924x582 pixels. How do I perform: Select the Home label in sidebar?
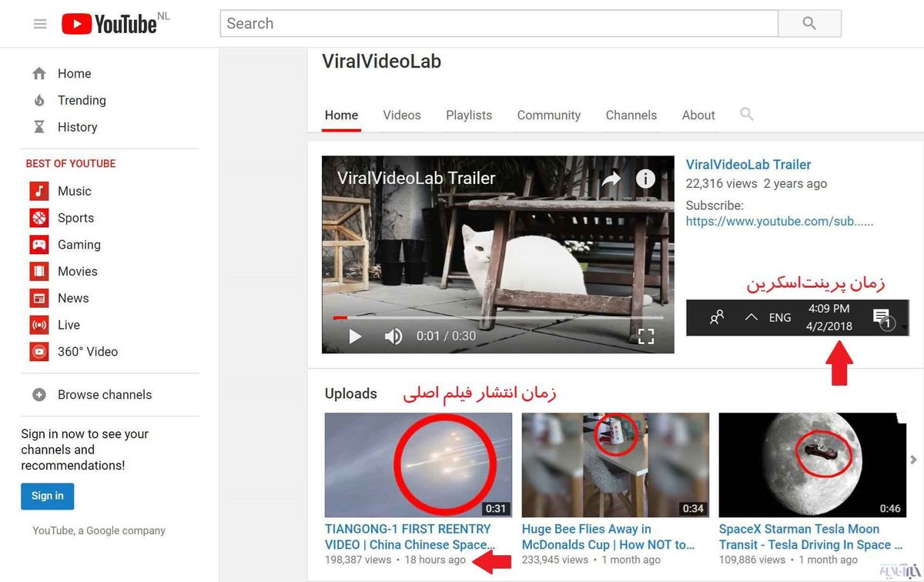coord(75,74)
